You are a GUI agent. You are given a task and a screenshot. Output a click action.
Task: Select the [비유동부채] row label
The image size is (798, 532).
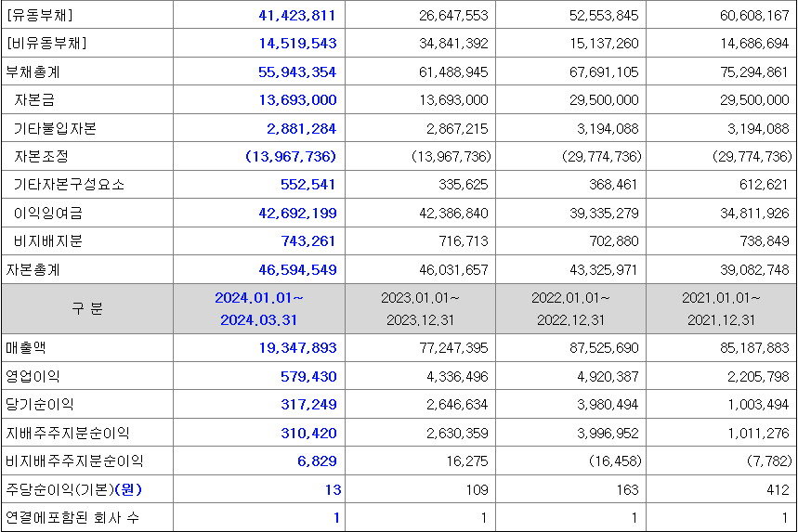pyautogui.click(x=46, y=44)
